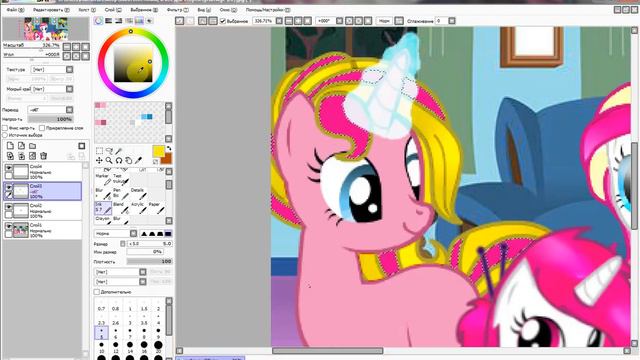Click the clear layer icon
This screenshot has height=360, width=640.
pyautogui.click(x=32, y=156)
